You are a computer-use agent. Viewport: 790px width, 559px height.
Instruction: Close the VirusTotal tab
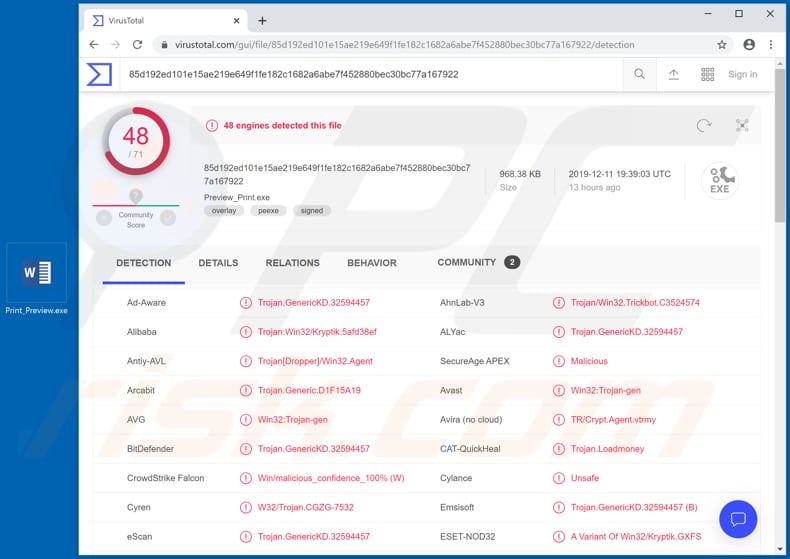coord(236,21)
